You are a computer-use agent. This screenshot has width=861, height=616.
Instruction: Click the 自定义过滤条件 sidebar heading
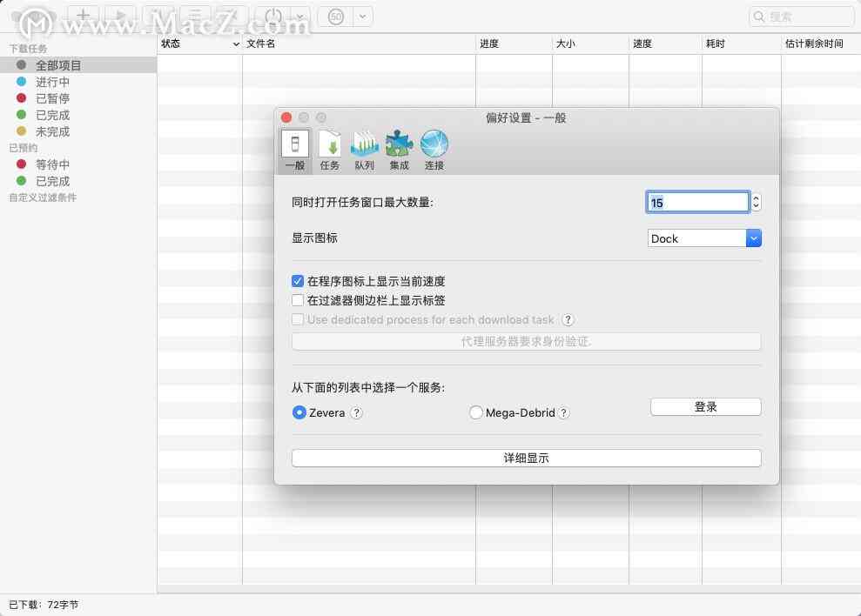click(43, 198)
